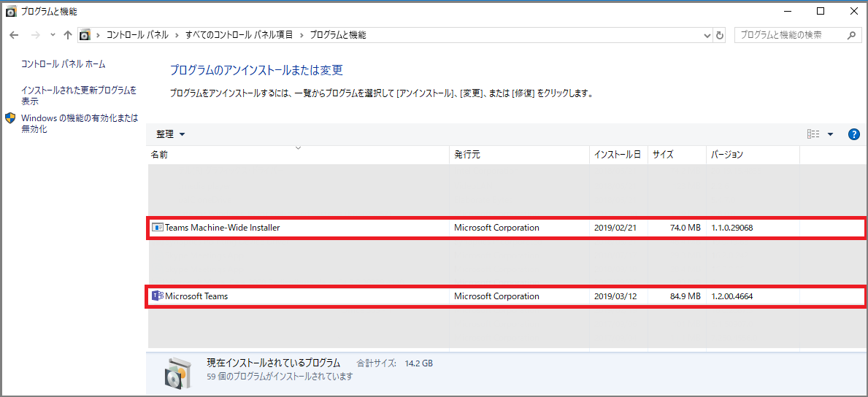This screenshot has width=868, height=397.
Task: Sort by the インストール日 column header
Action: click(618, 155)
